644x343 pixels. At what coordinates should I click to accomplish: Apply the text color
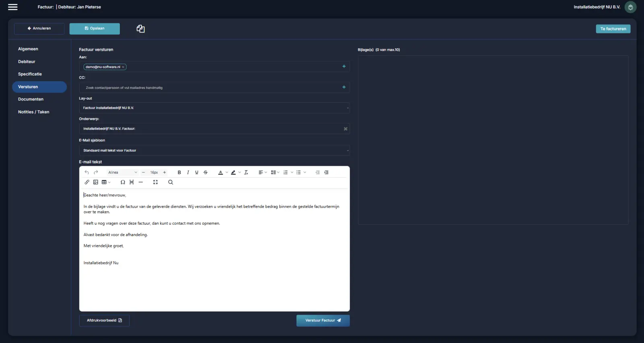tap(220, 173)
